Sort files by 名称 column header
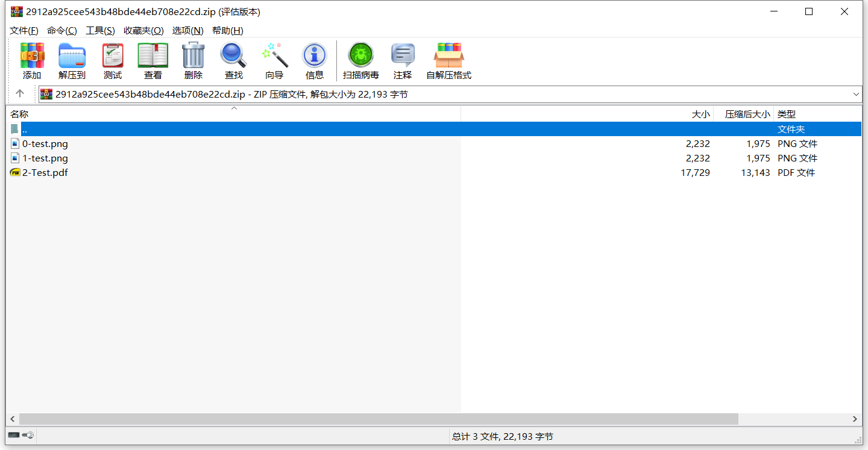Viewport: 868px width, 450px height. point(19,114)
